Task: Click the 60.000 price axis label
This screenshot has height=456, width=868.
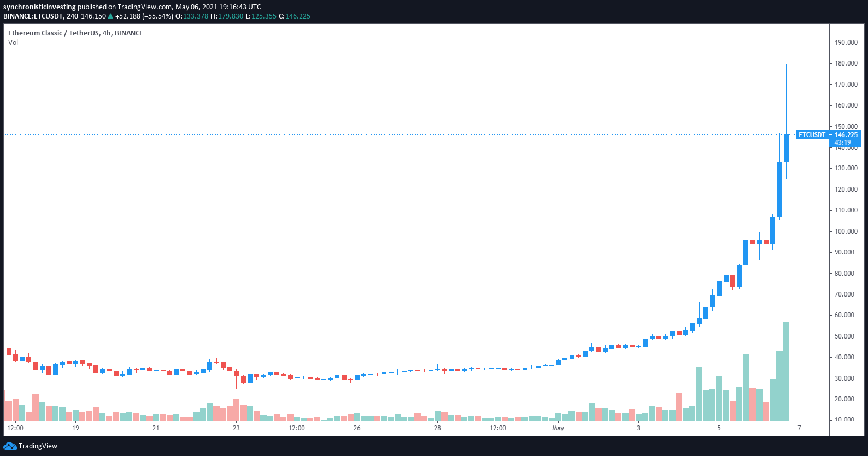Action: click(844, 315)
